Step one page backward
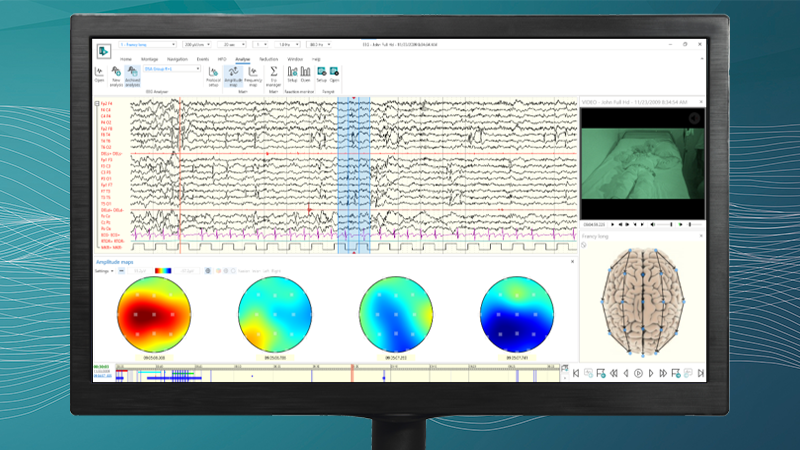This screenshot has height=450, width=800. pos(626,373)
